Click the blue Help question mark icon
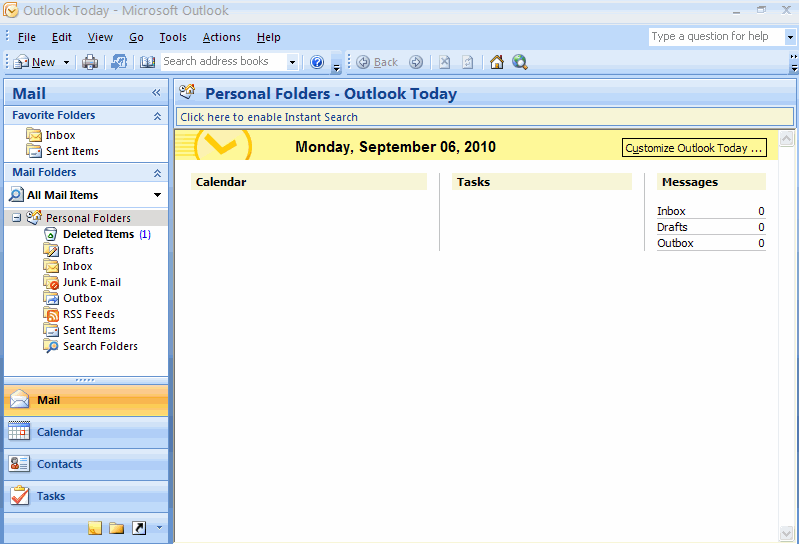 (317, 62)
